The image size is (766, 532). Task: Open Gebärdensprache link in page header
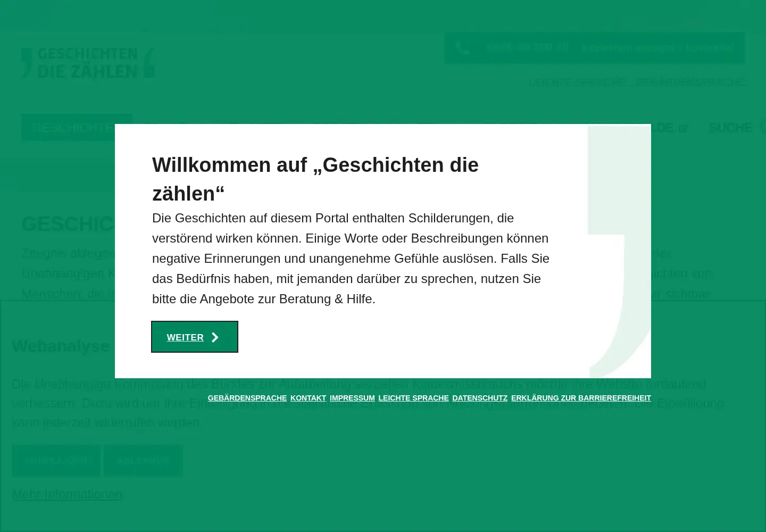pos(690,82)
